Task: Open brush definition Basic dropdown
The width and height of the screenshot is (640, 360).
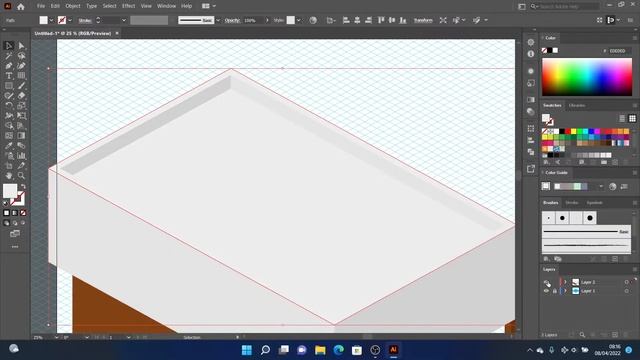Action: [x=218, y=20]
